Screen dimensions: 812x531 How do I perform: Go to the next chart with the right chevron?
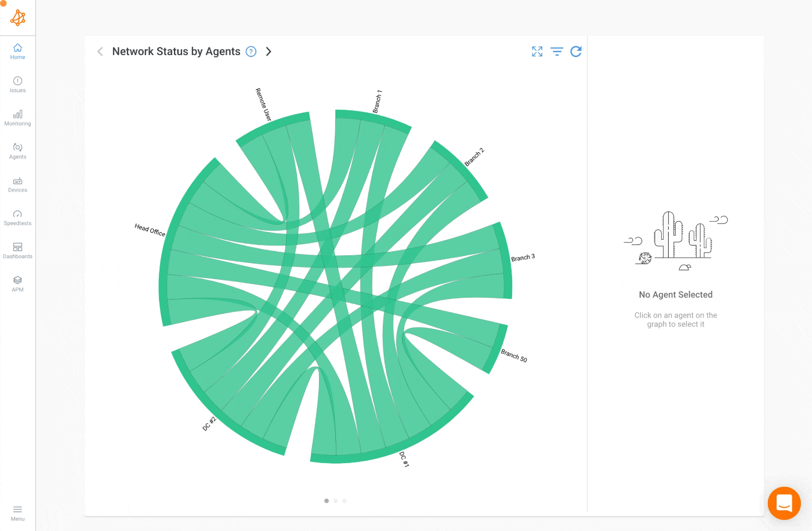point(269,52)
